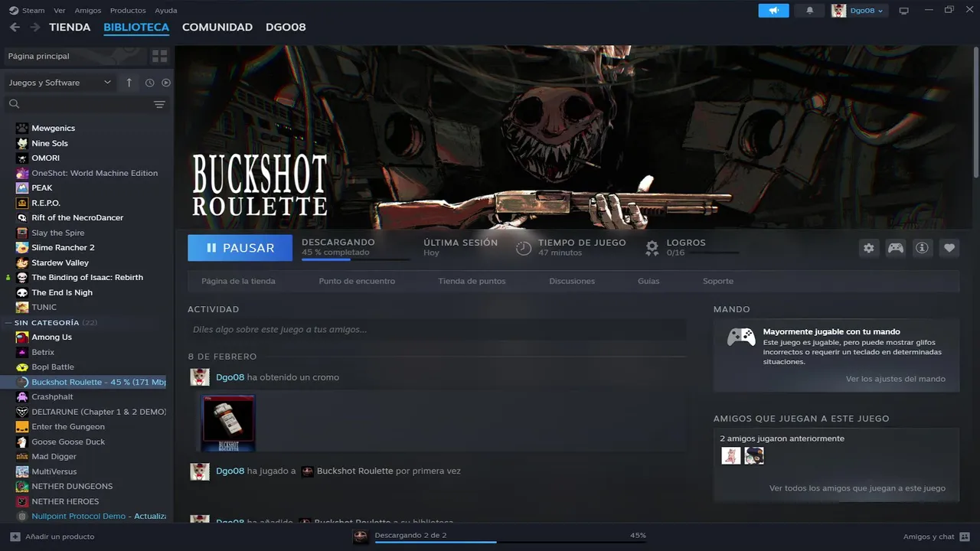Pause the download with PAUSAR
The width and height of the screenshot is (980, 551).
(240, 248)
